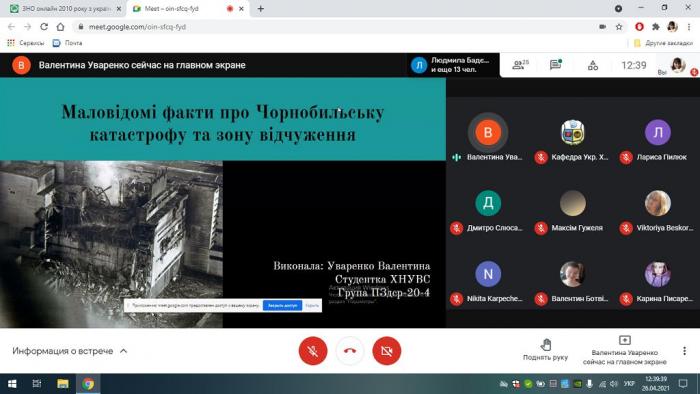Open a new browser tab

(x=261, y=8)
